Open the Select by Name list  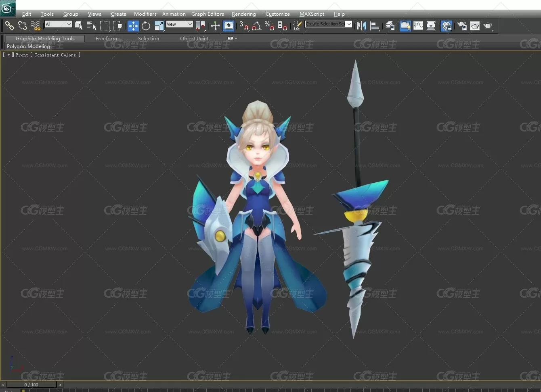point(92,26)
